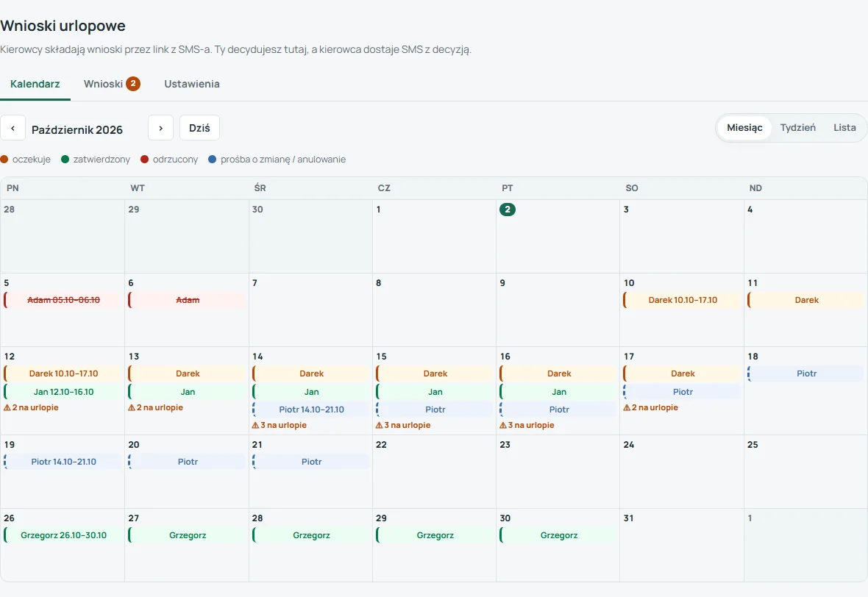868x597 pixels.
Task: Select today's highlighted date circle 2
Action: point(507,209)
